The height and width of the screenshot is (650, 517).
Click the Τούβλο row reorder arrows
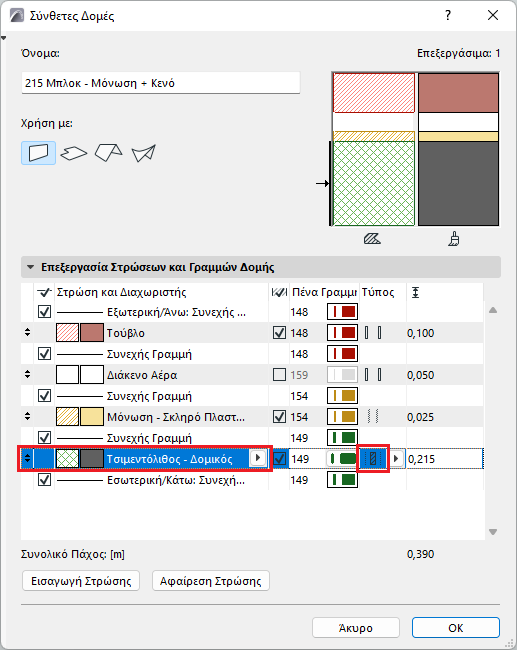coord(27,332)
